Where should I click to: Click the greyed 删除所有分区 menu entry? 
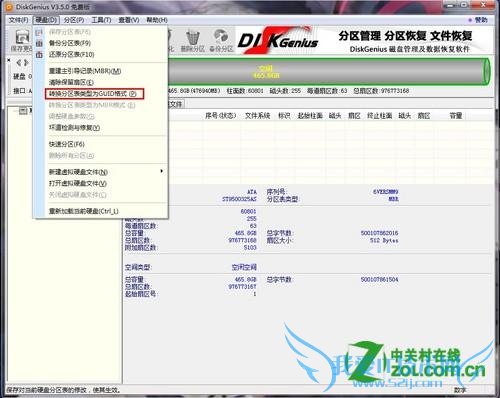coord(71,155)
